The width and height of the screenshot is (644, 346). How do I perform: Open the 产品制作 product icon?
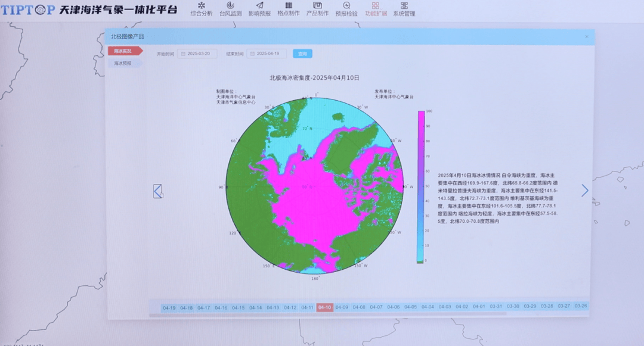(317, 5)
